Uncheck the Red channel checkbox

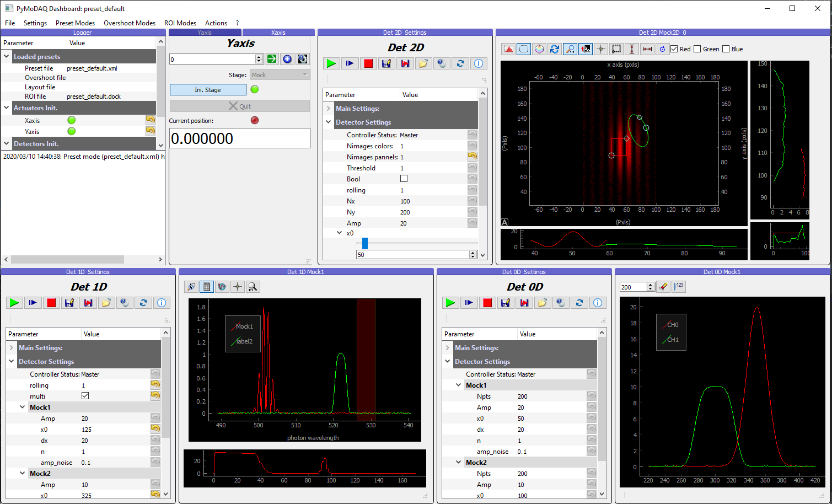pos(674,49)
